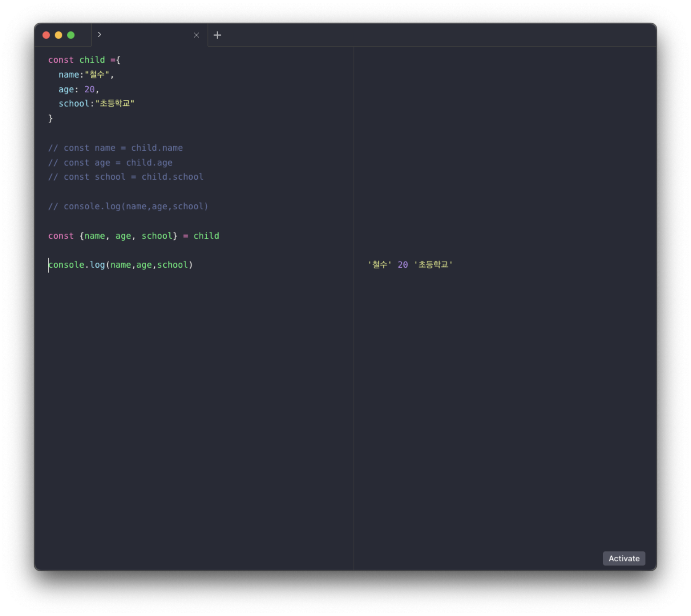Open a new tab with plus icon
691x616 pixels.
point(217,35)
